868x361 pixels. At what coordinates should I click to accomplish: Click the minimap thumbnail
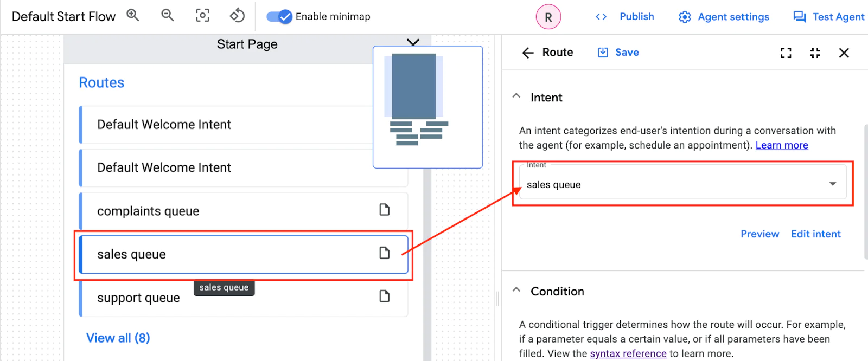coord(427,107)
